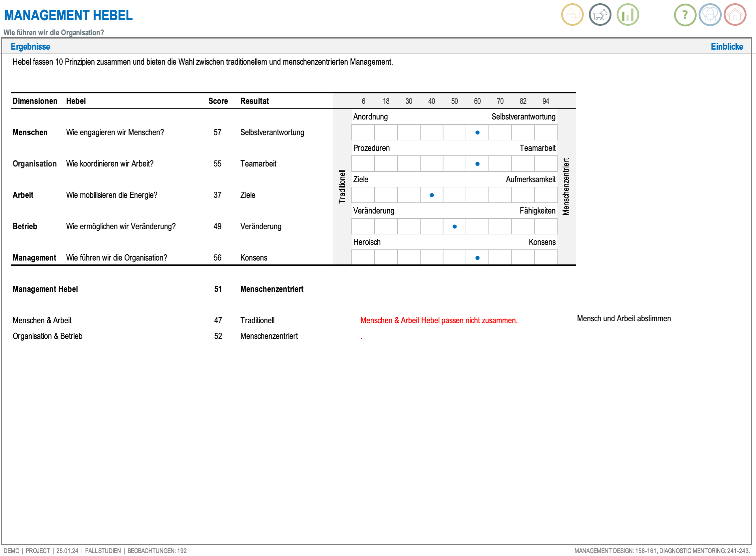Click the scale value 6 in header

[x=363, y=101]
